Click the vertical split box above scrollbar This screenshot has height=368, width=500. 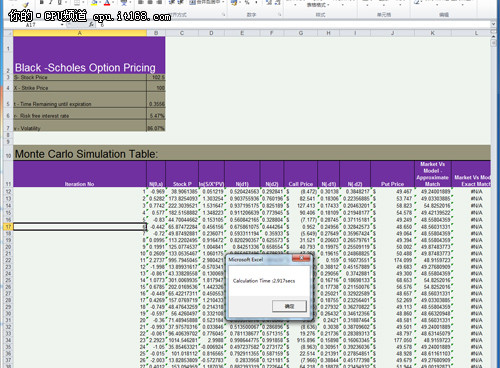point(493,32)
